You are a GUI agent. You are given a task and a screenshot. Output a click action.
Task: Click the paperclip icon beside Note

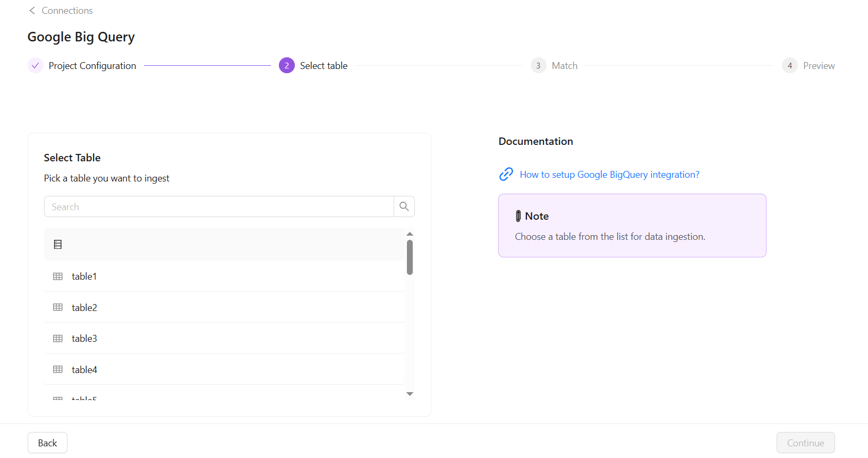point(518,216)
